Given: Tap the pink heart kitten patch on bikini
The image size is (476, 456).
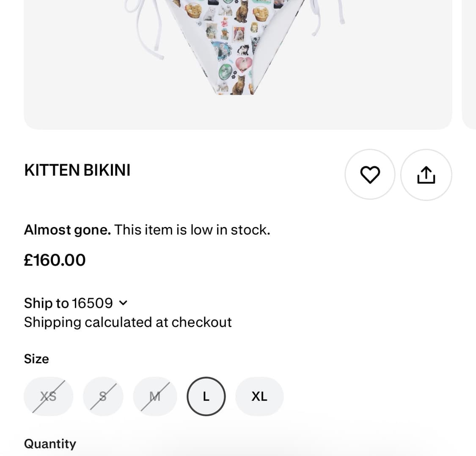Looking at the screenshot, I should [244, 64].
